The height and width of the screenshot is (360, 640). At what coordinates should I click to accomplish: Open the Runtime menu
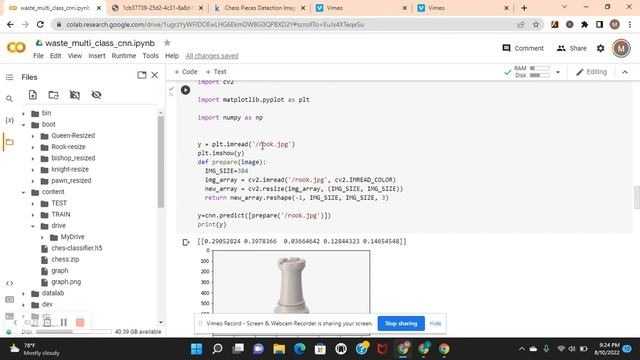[x=124, y=56]
